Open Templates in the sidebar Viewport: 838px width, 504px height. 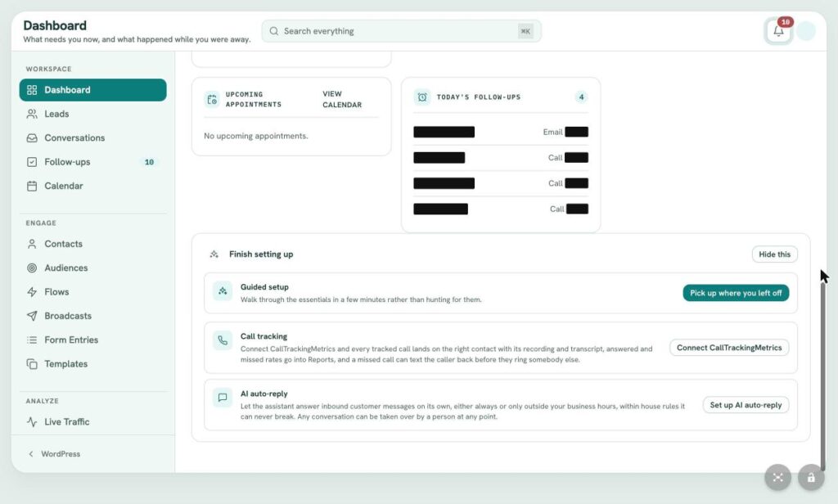coord(93,364)
